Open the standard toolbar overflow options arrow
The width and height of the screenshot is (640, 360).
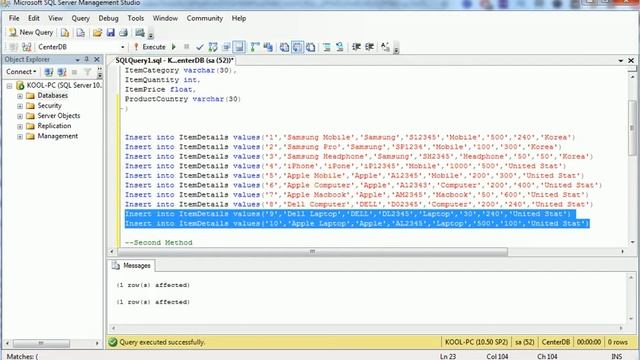point(151,35)
